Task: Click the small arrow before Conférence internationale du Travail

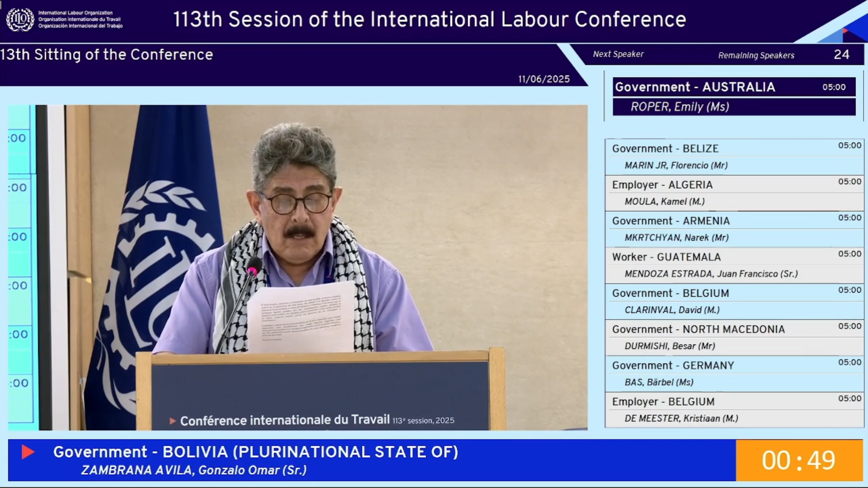Action: (172, 421)
